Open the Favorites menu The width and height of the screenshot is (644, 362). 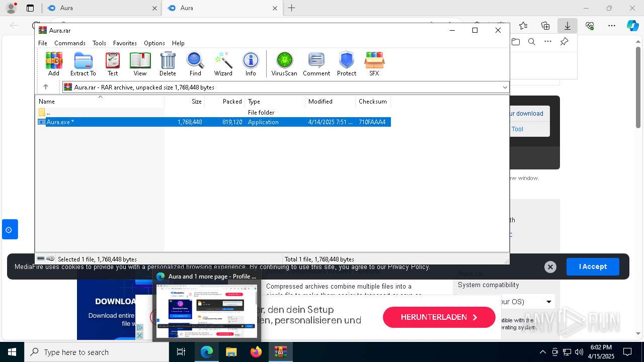[125, 43]
